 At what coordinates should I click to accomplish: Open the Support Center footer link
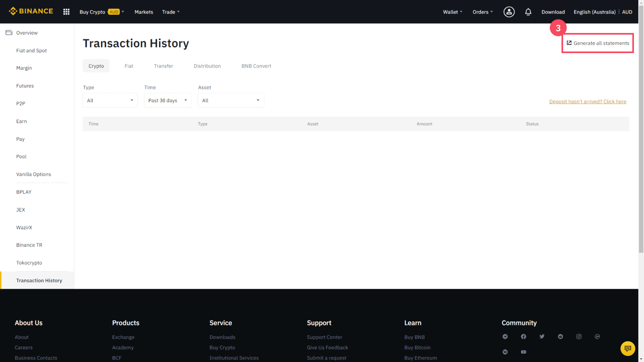[x=324, y=337]
